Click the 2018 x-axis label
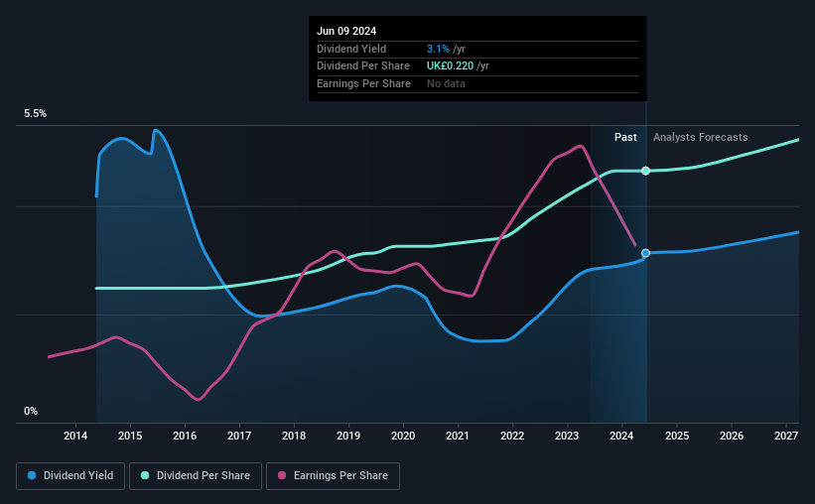This screenshot has width=815, height=504. (294, 436)
